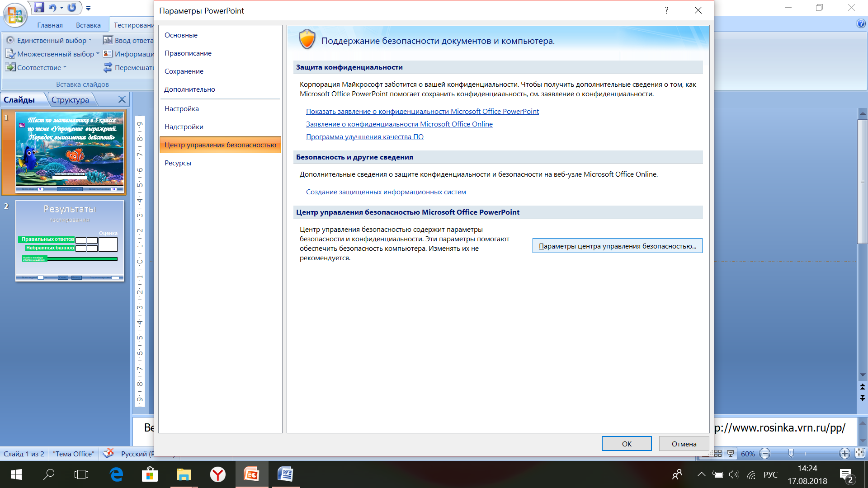Click the next slide double-arrow button
The height and width of the screenshot is (488, 868).
pos(863,398)
